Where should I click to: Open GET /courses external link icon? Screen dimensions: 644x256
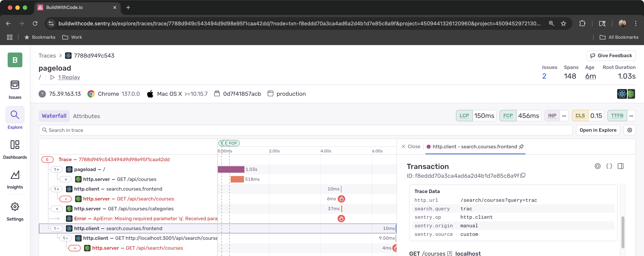pyautogui.click(x=449, y=253)
